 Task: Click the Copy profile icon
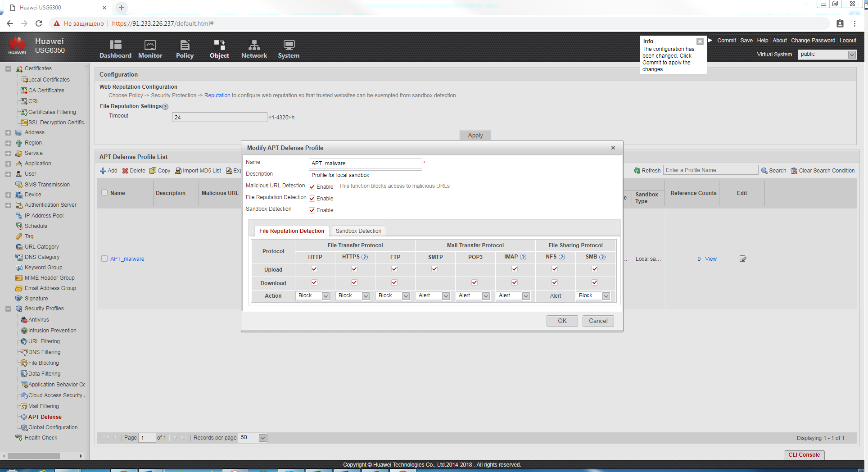[153, 171]
